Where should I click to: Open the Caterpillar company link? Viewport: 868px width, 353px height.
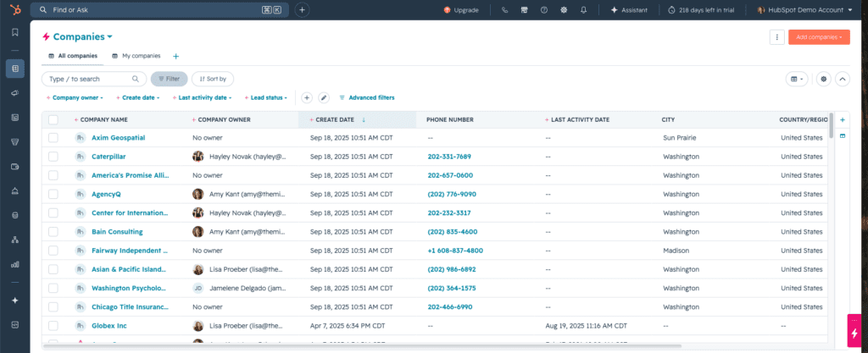pyautogui.click(x=108, y=157)
